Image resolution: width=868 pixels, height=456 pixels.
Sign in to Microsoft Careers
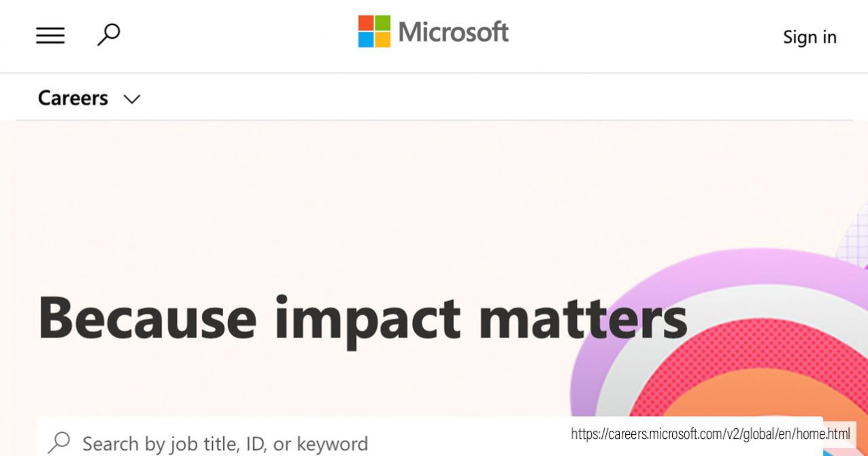pos(809,37)
